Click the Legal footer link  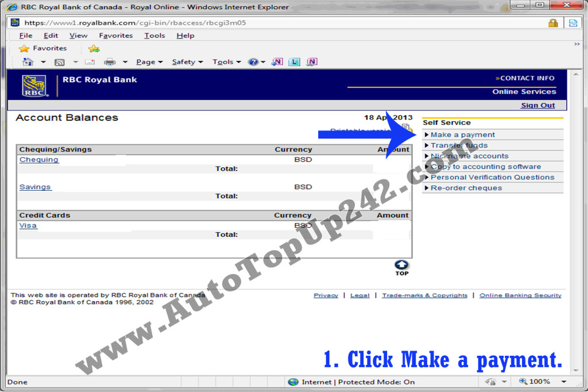point(360,295)
